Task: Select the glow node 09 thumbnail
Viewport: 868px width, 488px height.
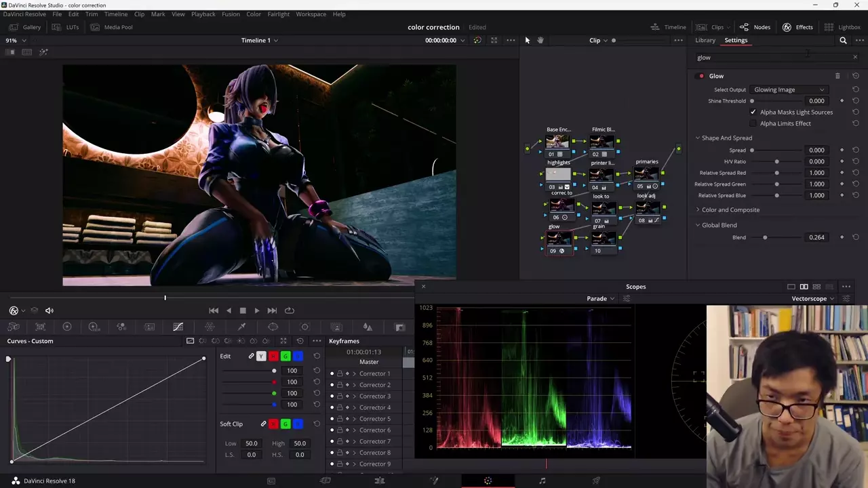Action: pos(559,239)
